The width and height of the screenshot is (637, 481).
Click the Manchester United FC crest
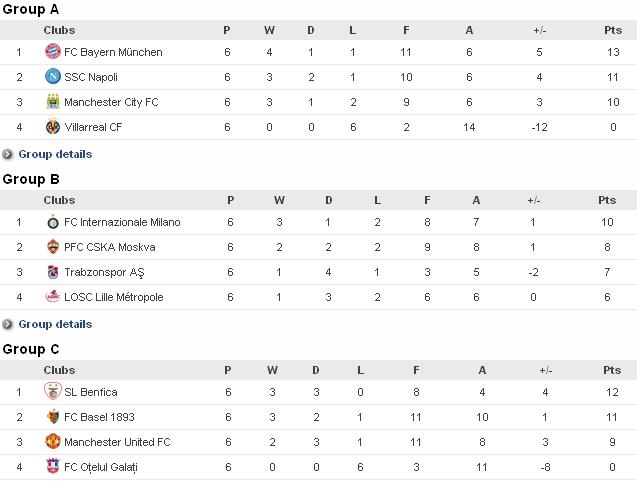click(x=53, y=442)
